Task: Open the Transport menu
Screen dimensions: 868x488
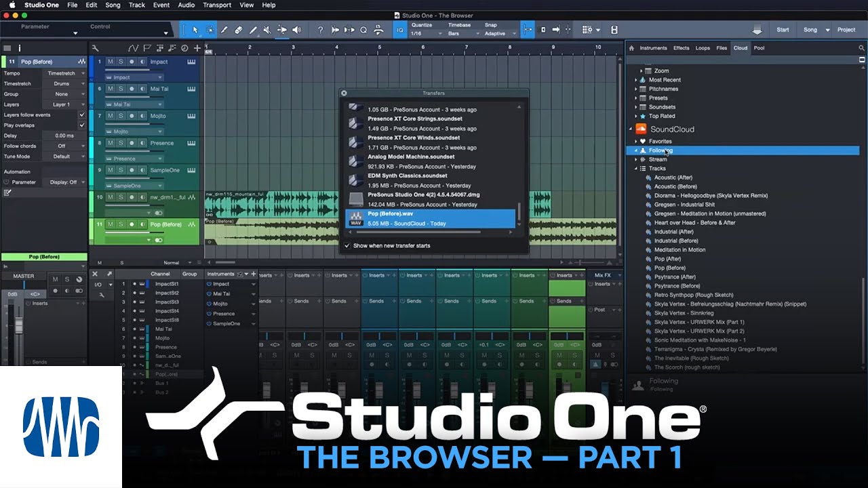Action: coord(217,5)
